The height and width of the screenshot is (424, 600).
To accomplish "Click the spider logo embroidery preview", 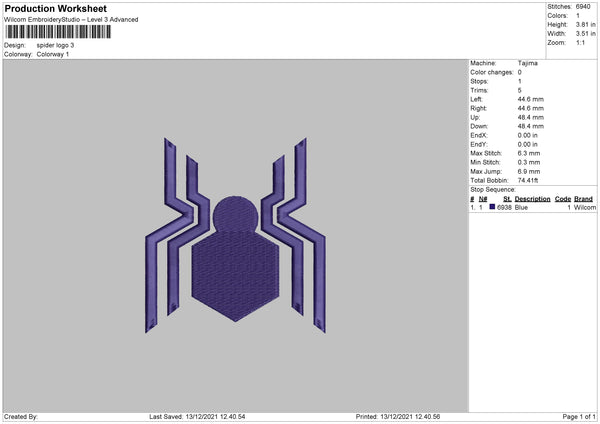I will click(x=235, y=235).
